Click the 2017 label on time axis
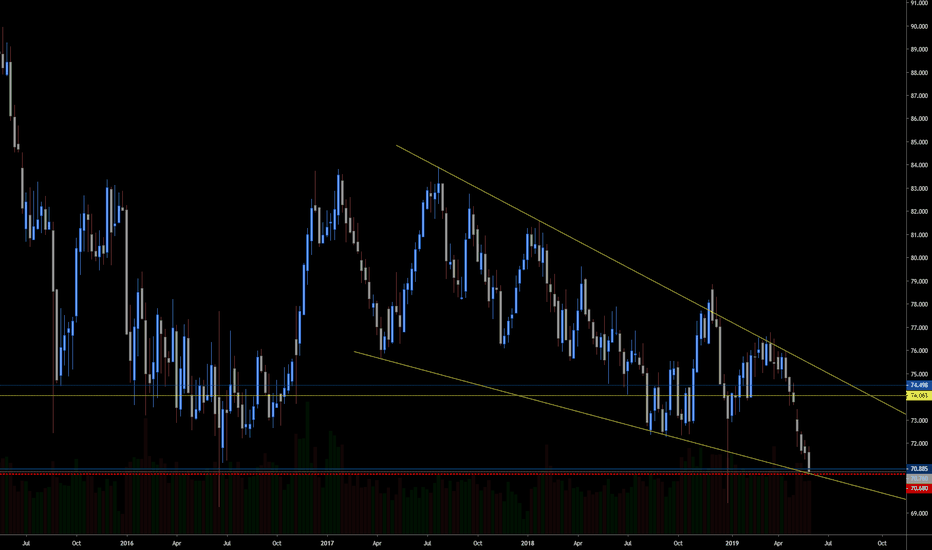The image size is (932, 550). pyautogui.click(x=327, y=543)
